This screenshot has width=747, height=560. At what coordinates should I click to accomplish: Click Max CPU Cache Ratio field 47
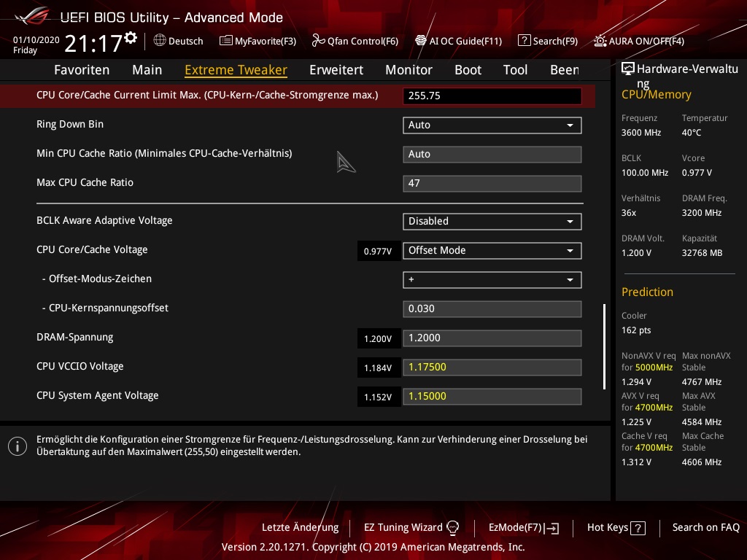492,183
